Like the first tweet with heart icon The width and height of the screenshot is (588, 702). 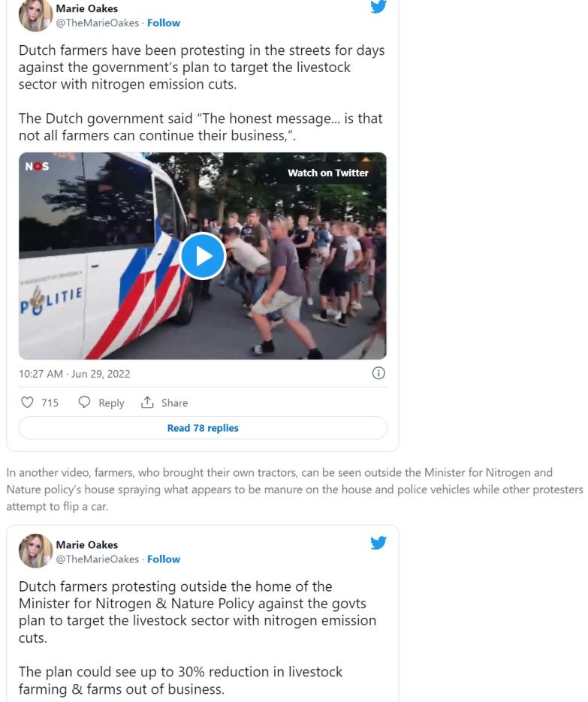point(27,402)
